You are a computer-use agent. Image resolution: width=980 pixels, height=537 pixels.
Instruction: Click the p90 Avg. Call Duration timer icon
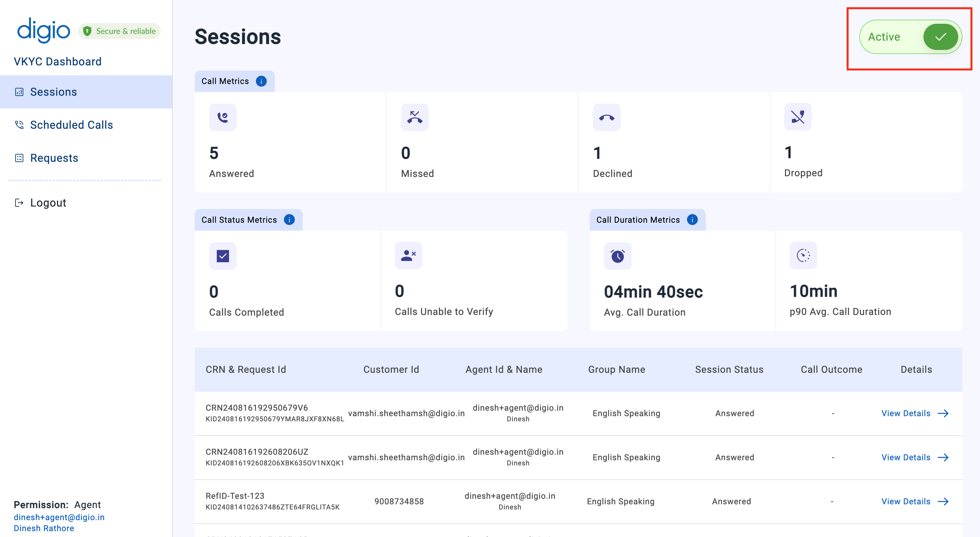(804, 255)
